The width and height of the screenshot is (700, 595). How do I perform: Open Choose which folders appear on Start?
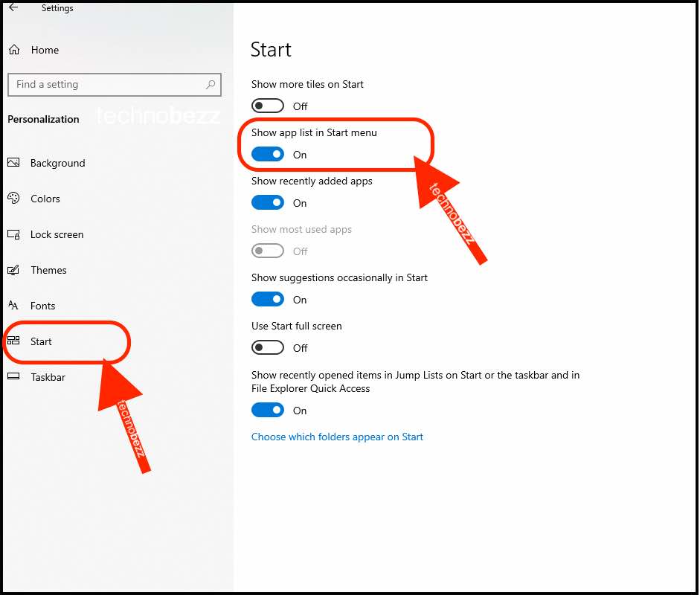click(x=337, y=437)
